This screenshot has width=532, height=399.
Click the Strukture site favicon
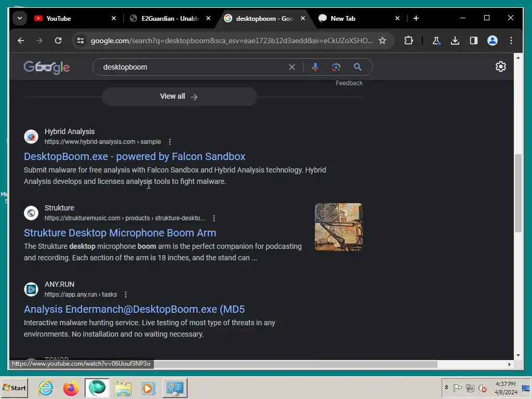tap(31, 213)
